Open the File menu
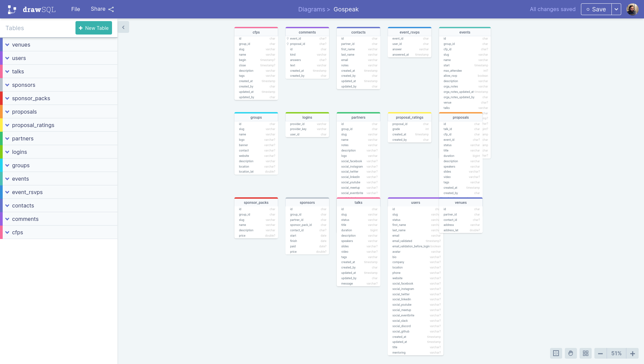The width and height of the screenshot is (644, 364). [x=75, y=9]
